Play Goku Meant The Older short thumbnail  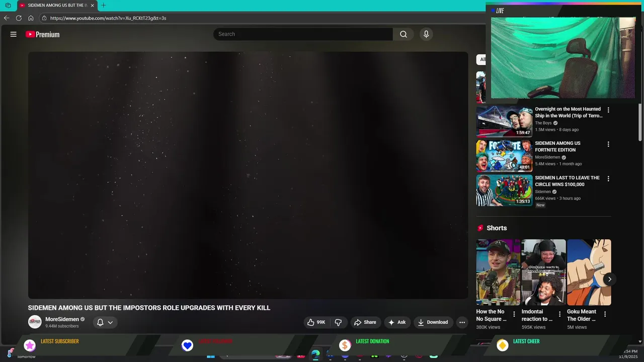pyautogui.click(x=589, y=272)
